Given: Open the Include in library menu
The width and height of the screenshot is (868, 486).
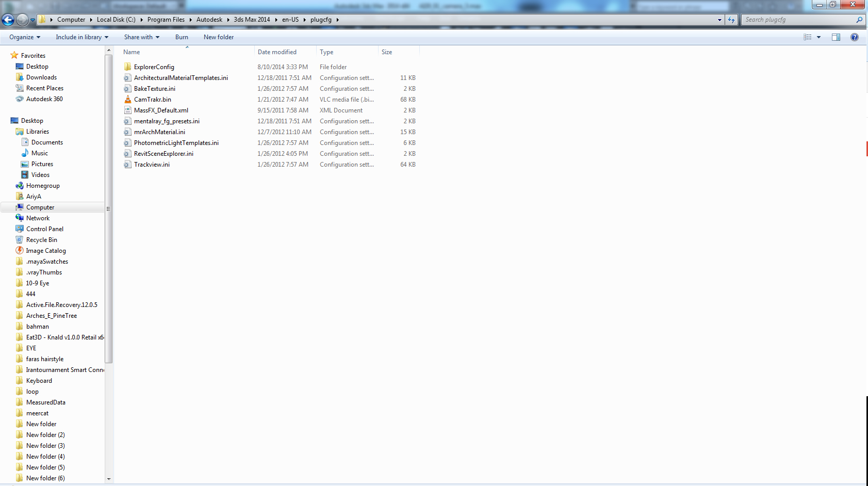Looking at the screenshot, I should point(82,37).
